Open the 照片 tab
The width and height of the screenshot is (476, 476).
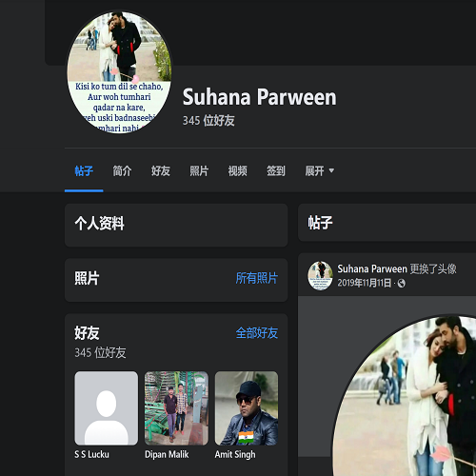[x=199, y=171]
